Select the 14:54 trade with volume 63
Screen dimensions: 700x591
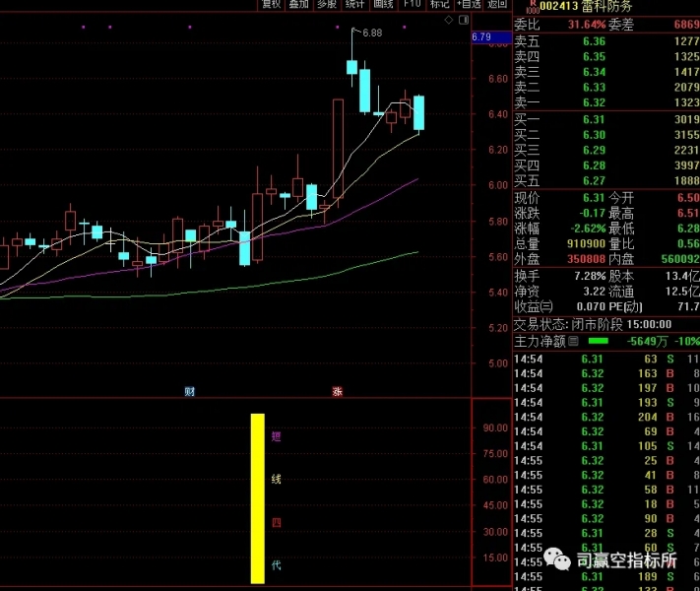tap(606, 359)
